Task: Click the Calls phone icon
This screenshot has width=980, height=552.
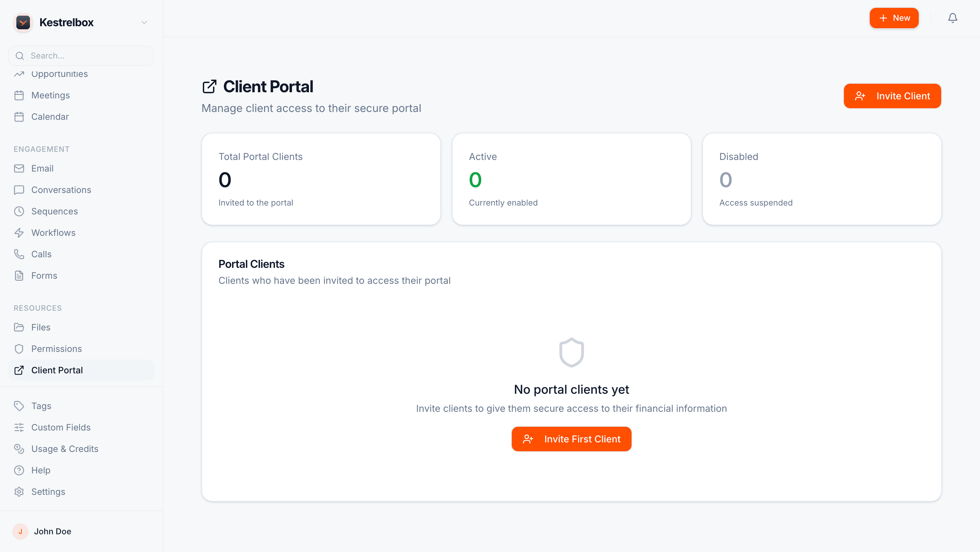Action: pos(19,254)
